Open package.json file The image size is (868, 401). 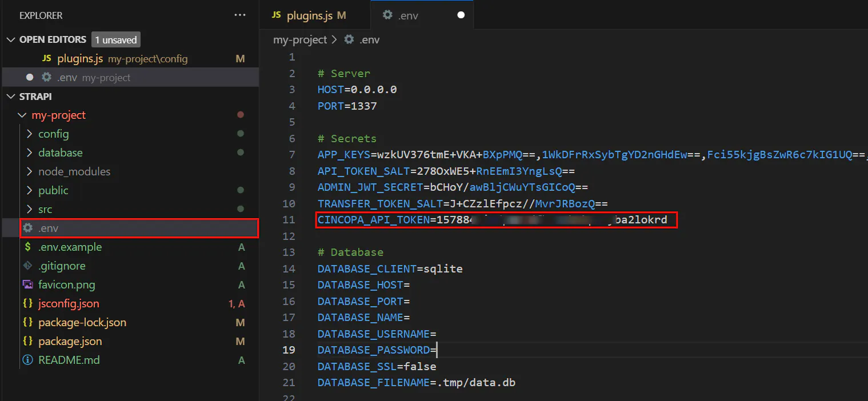pyautogui.click(x=129, y=341)
